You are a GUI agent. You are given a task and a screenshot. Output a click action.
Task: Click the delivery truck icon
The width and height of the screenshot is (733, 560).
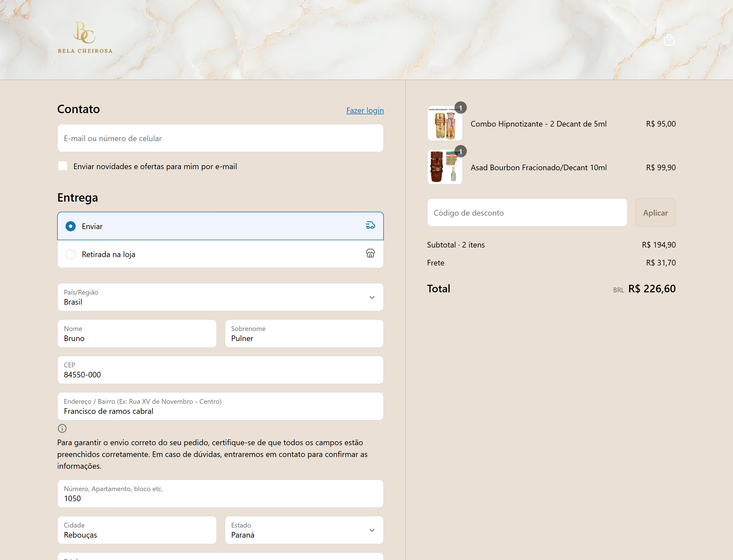pyautogui.click(x=370, y=226)
